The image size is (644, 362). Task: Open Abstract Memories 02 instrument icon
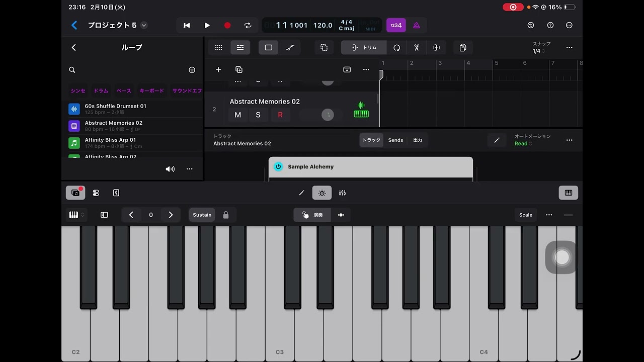(x=361, y=110)
